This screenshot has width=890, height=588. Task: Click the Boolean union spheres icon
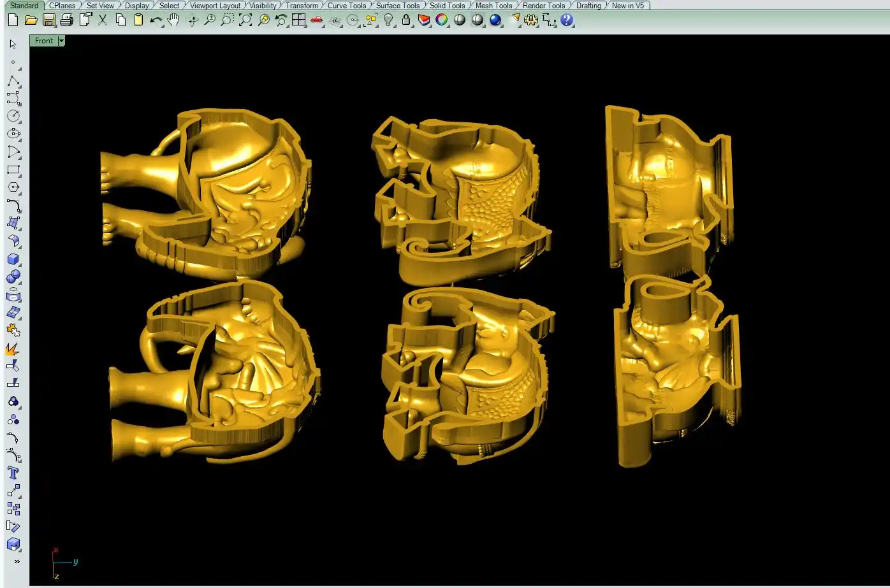[13, 277]
